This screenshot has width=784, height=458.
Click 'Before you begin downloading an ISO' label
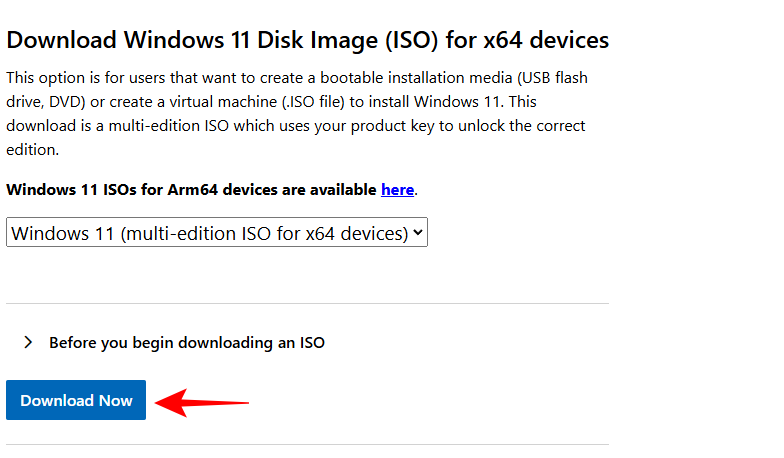click(187, 342)
